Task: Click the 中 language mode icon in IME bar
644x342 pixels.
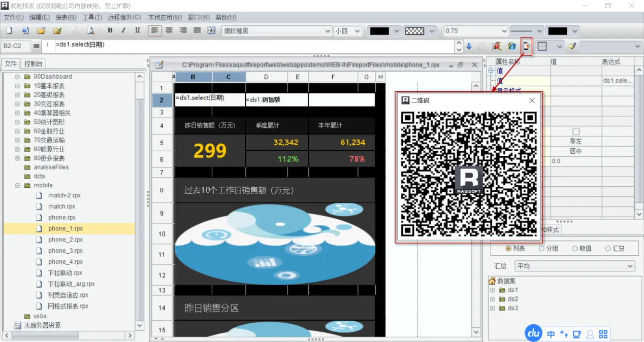Action: tap(551, 334)
